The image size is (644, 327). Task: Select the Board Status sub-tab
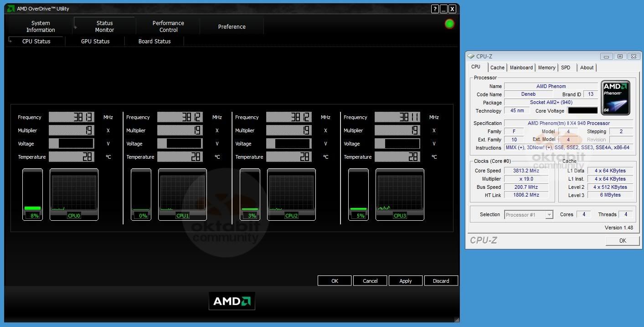tap(155, 41)
